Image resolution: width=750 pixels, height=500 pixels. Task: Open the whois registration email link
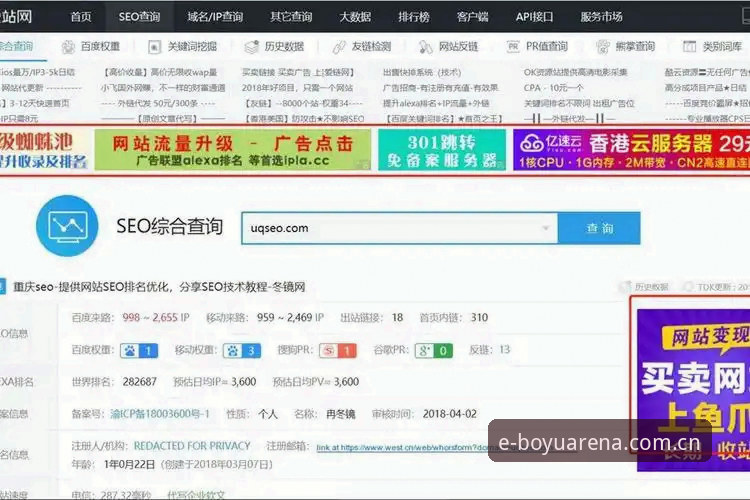(x=404, y=448)
